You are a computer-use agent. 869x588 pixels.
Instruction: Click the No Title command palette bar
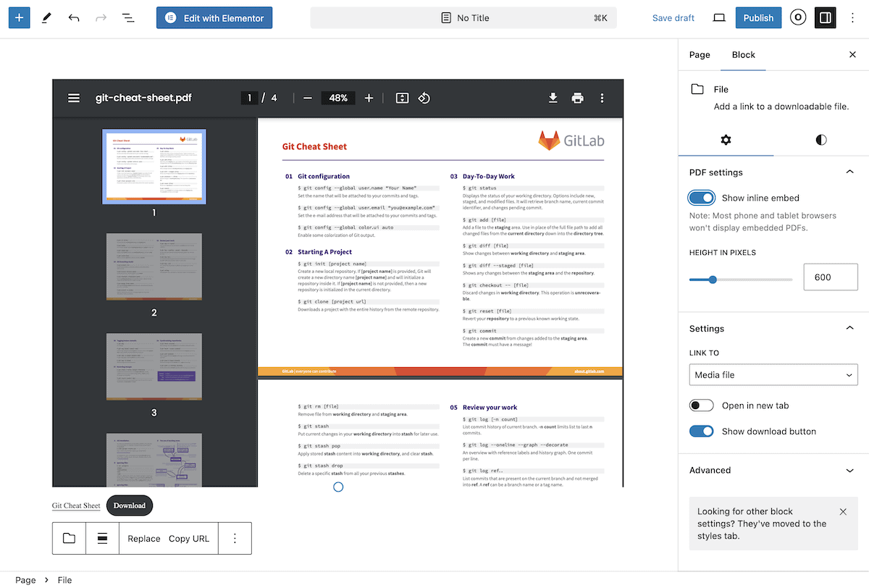463,18
